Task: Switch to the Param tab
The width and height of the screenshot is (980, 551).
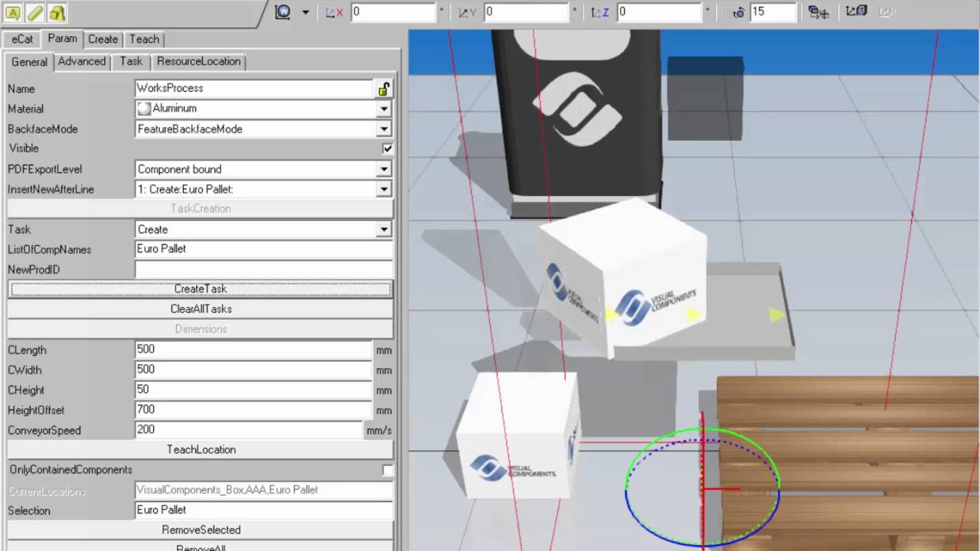Action: pyautogui.click(x=62, y=38)
